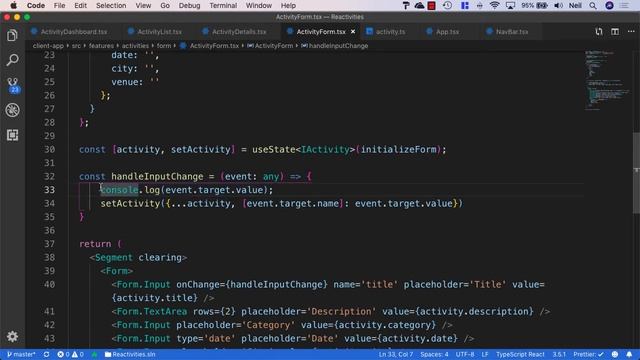Screen dimensions: 640x360
Task: Click the Synchronize Changes icon
Action: [x=47, y=354]
